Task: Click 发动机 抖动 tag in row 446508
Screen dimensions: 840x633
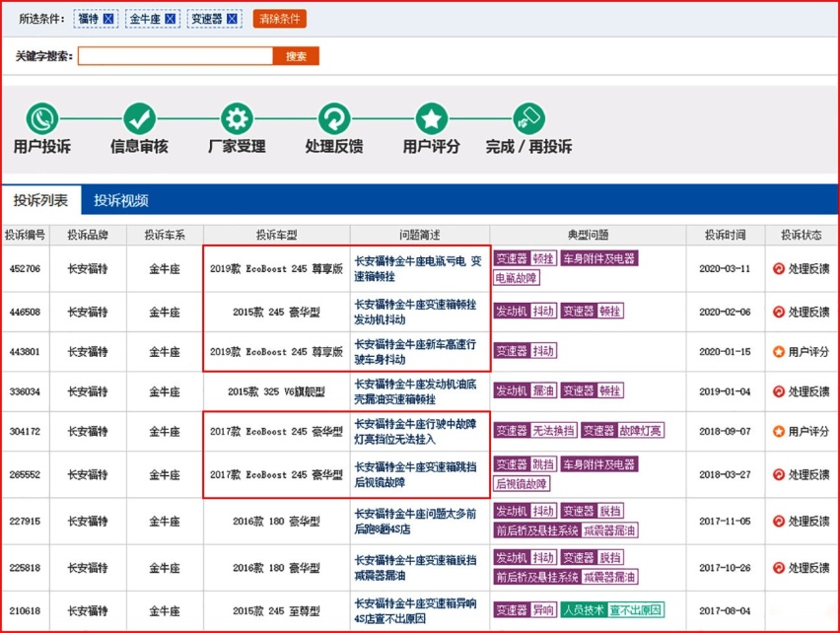Action: point(525,311)
